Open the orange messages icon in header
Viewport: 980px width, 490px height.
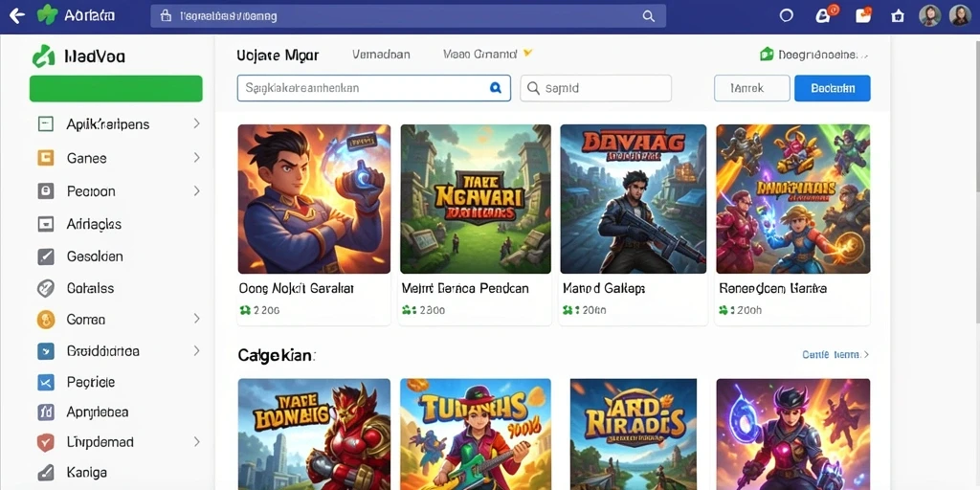(x=862, y=15)
